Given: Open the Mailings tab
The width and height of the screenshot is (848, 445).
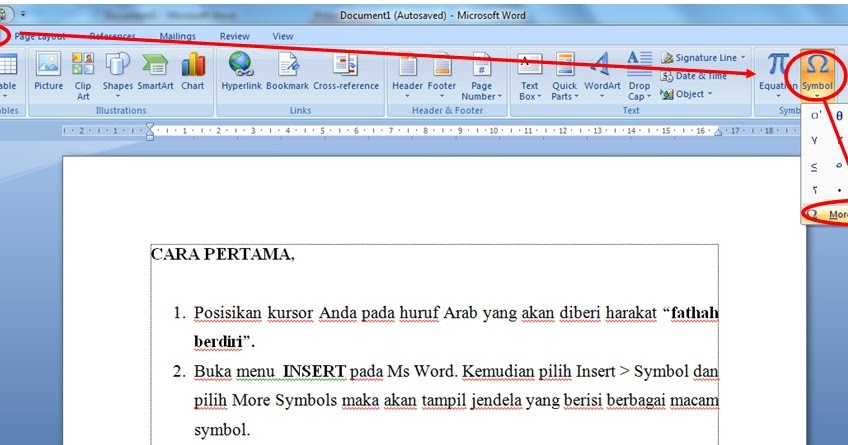Looking at the screenshot, I should 177,36.
